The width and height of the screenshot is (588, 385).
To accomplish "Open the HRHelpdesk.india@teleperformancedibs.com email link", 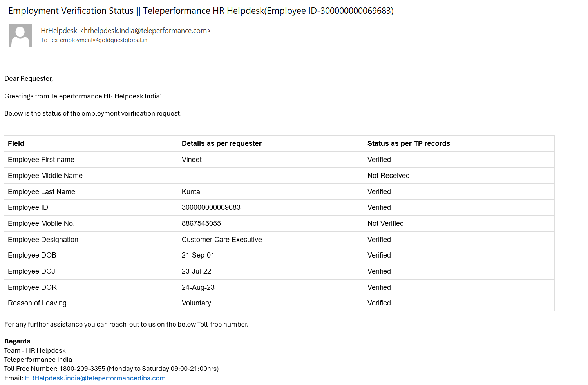I will coord(95,378).
